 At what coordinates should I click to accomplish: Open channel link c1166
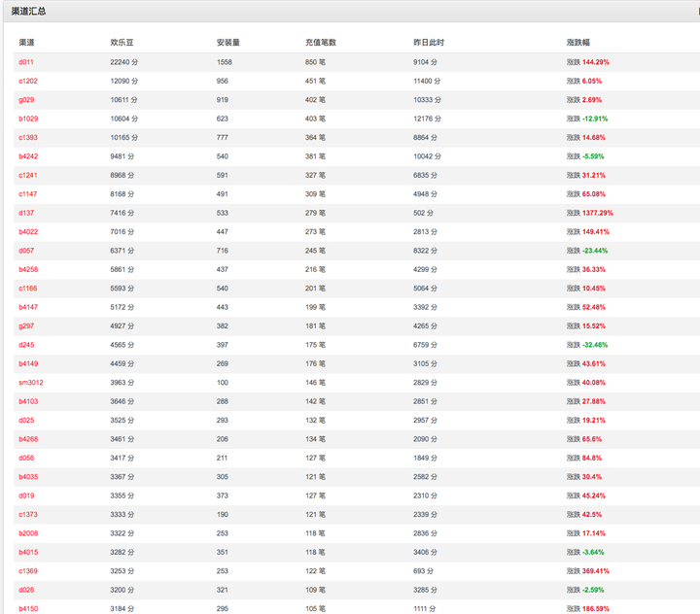27,289
